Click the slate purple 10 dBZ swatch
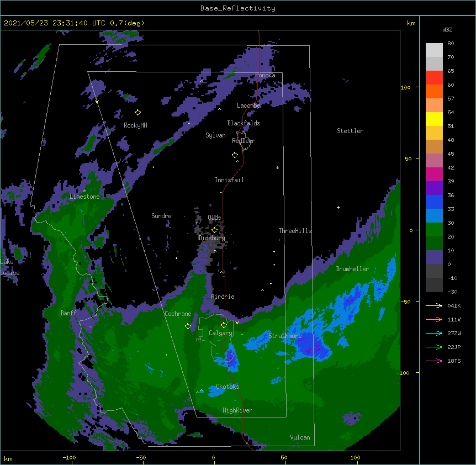Viewport: 476px width, 465px height. pyautogui.click(x=434, y=257)
